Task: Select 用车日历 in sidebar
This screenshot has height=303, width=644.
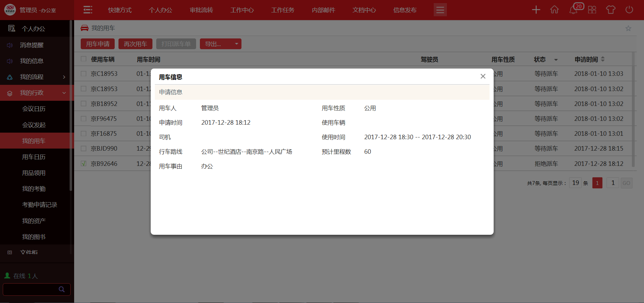Action: click(34, 157)
